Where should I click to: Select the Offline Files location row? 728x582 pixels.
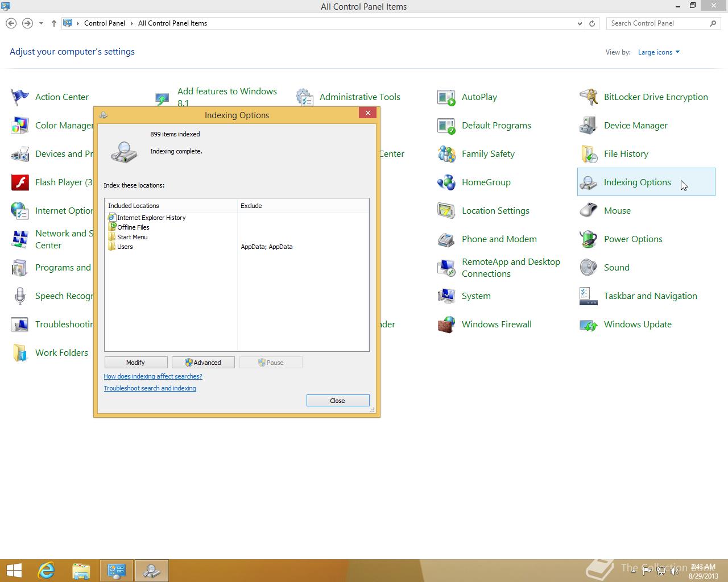click(237, 227)
